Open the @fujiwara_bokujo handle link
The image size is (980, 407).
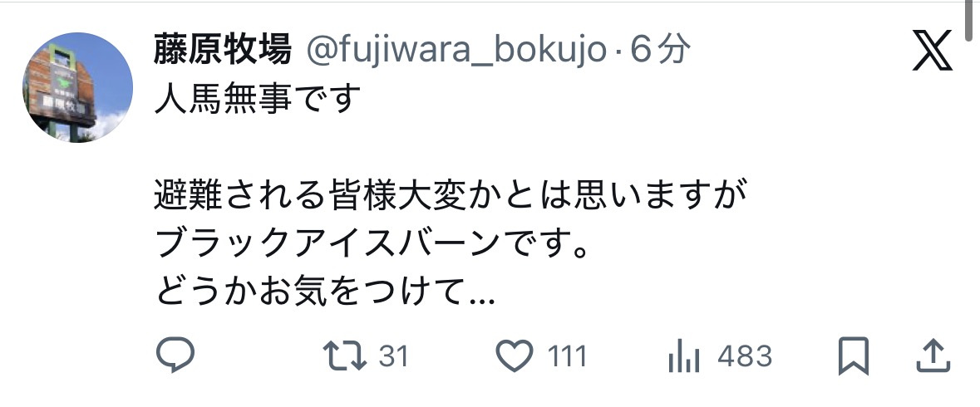coord(456,50)
